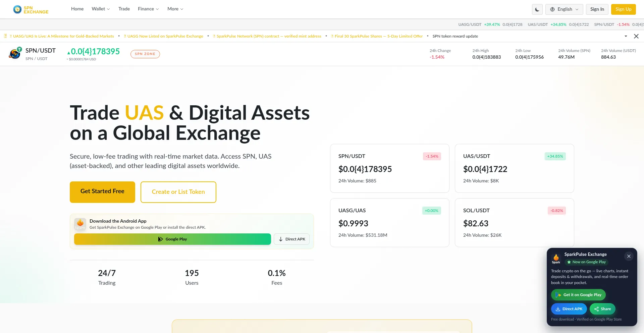644x333 pixels.
Task: Toggle dark mode moon icon
Action: (x=537, y=9)
